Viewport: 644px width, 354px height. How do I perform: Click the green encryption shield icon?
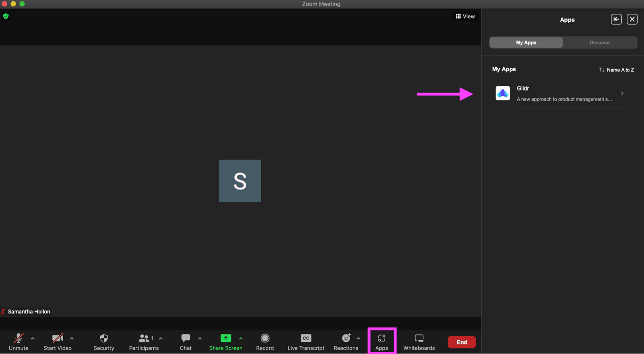point(6,16)
